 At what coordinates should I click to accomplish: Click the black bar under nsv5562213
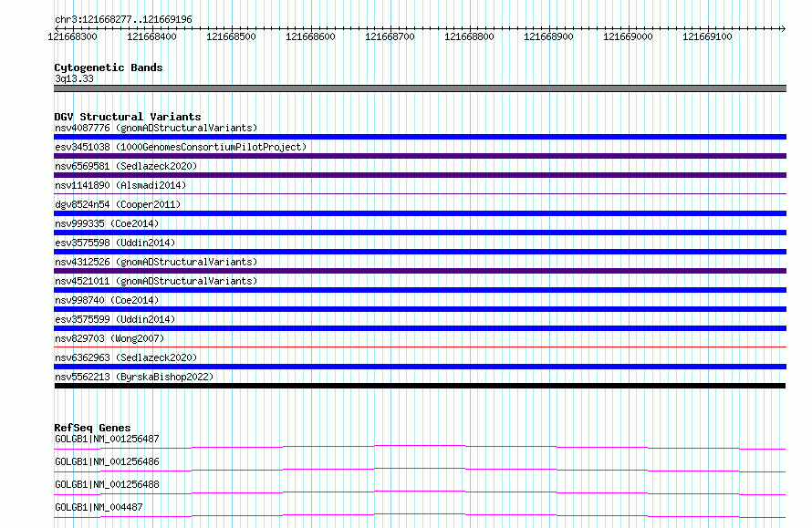point(420,386)
